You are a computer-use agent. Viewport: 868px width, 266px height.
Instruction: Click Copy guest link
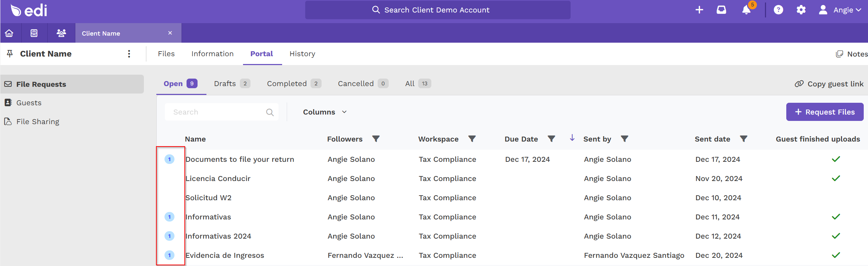pos(829,84)
